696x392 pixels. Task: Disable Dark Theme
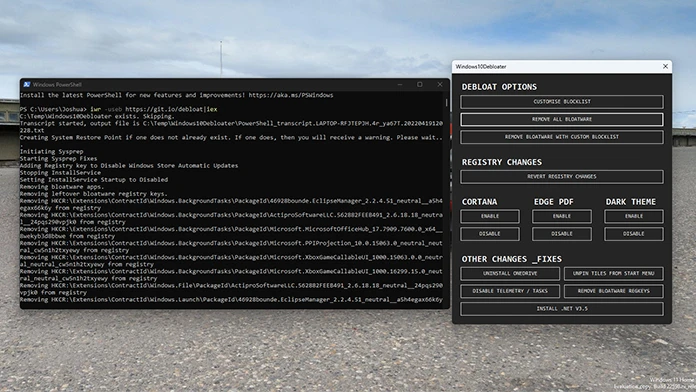point(633,234)
